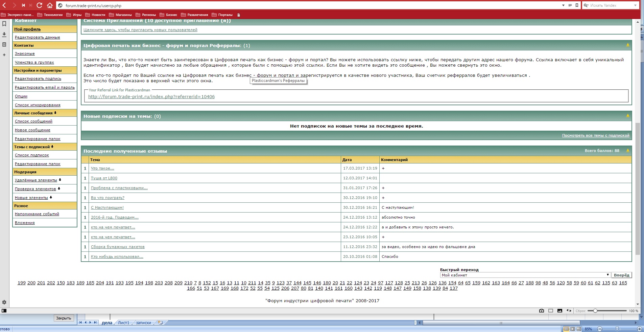Open the Быстрый переход dropdown

click(x=525, y=275)
